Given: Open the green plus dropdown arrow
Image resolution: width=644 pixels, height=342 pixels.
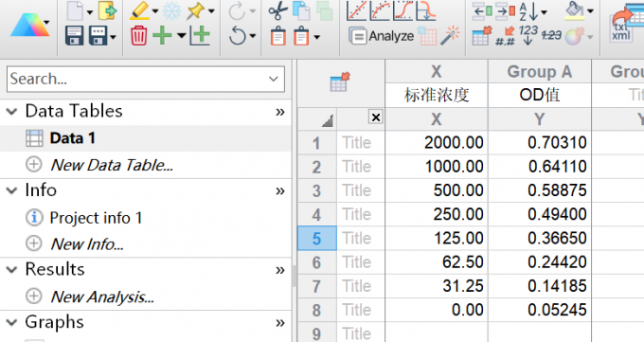Looking at the screenshot, I should tap(181, 36).
